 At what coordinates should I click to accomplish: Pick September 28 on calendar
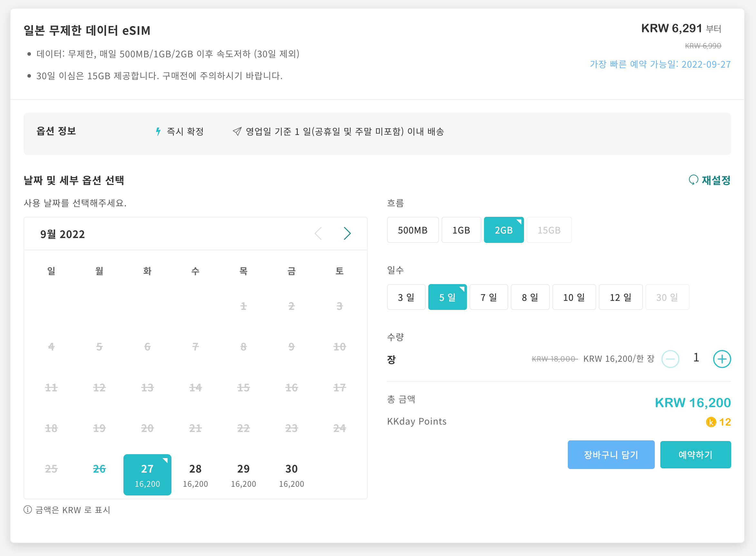[195, 475]
